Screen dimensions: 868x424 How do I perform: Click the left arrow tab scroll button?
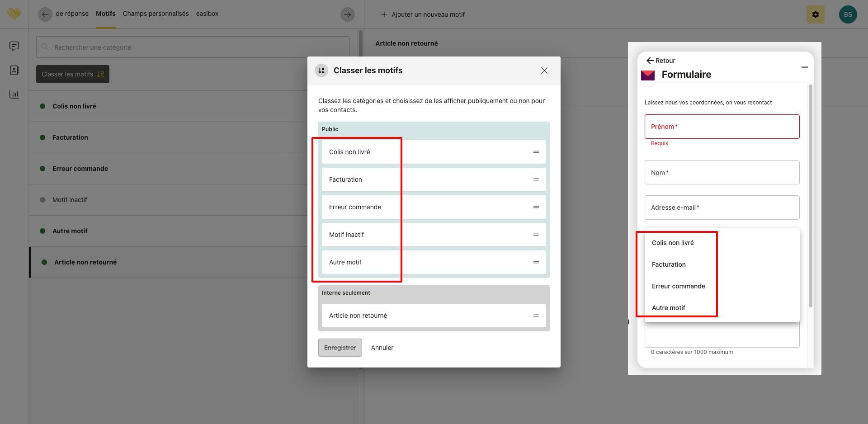45,14
